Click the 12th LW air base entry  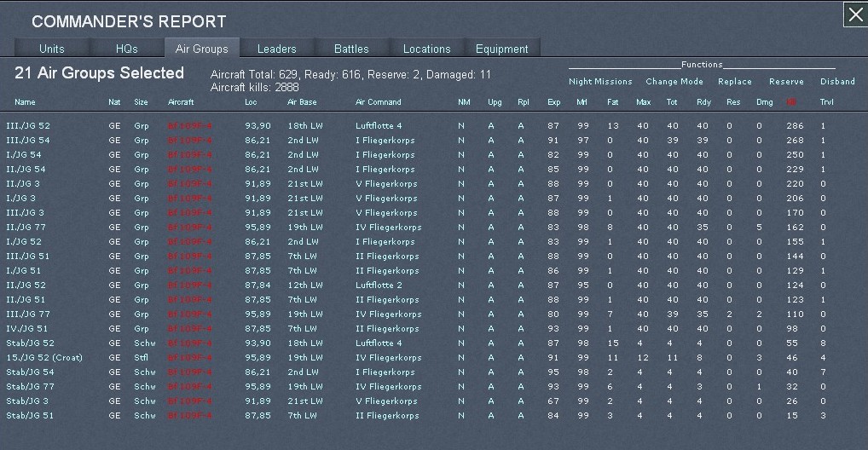(305, 286)
